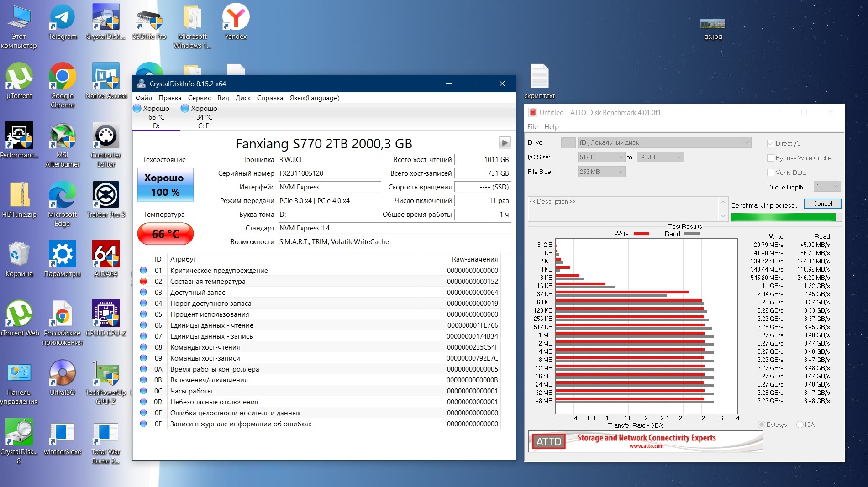Select Составная температура attribute row

point(319,282)
